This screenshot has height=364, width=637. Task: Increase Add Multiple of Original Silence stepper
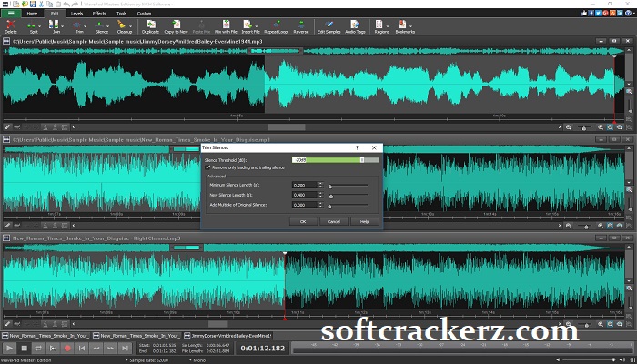[320, 203]
